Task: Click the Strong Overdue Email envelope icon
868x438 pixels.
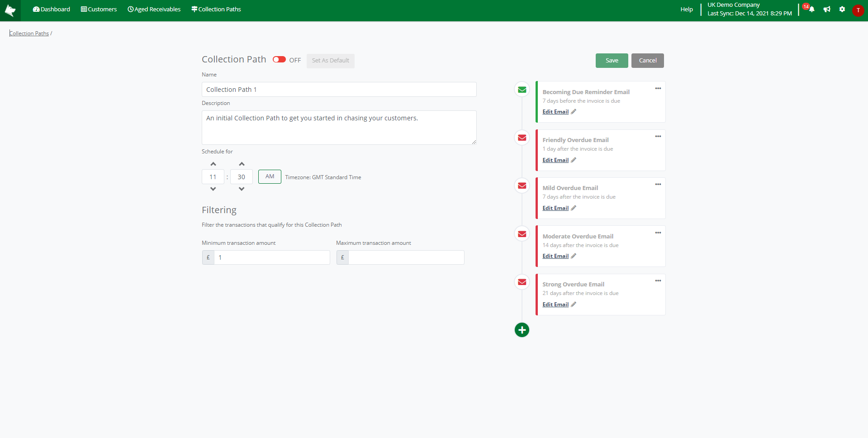Action: click(x=522, y=282)
